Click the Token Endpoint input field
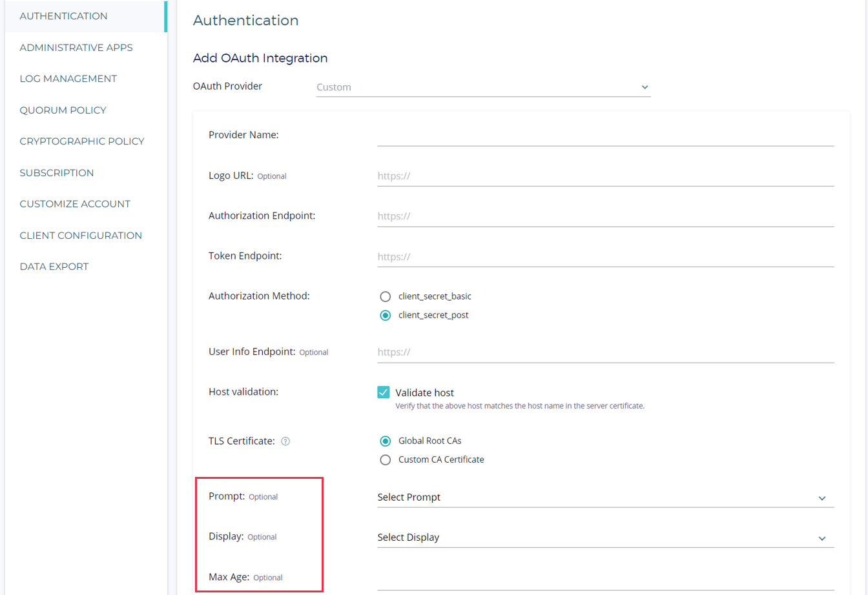Image resolution: width=868 pixels, height=595 pixels. coord(605,257)
